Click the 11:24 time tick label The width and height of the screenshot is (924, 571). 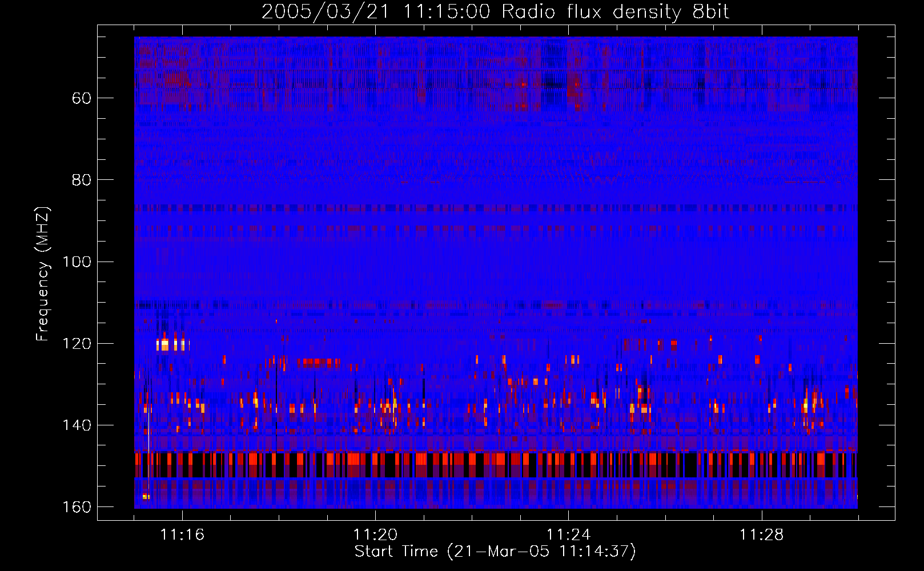coord(568,534)
